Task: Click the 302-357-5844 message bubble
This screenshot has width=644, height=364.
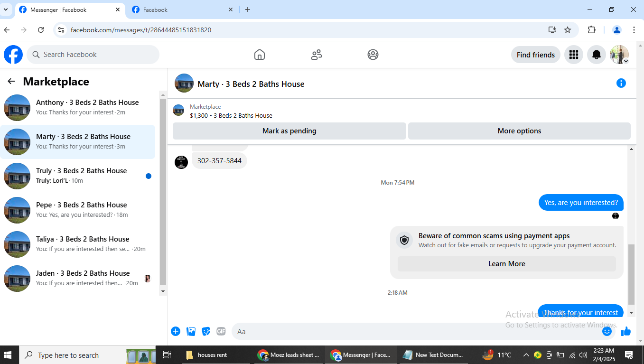Action: 219,161
